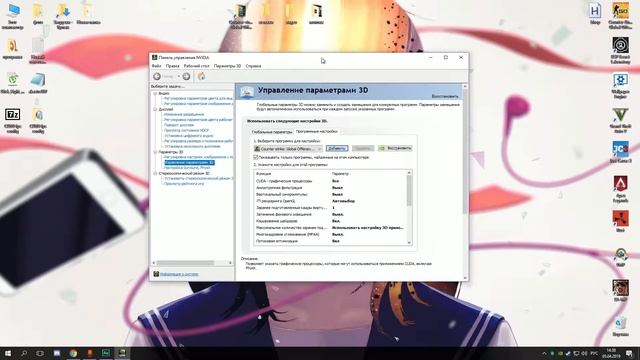Click the Back arrow in NVIDIA toolbar

click(x=157, y=76)
